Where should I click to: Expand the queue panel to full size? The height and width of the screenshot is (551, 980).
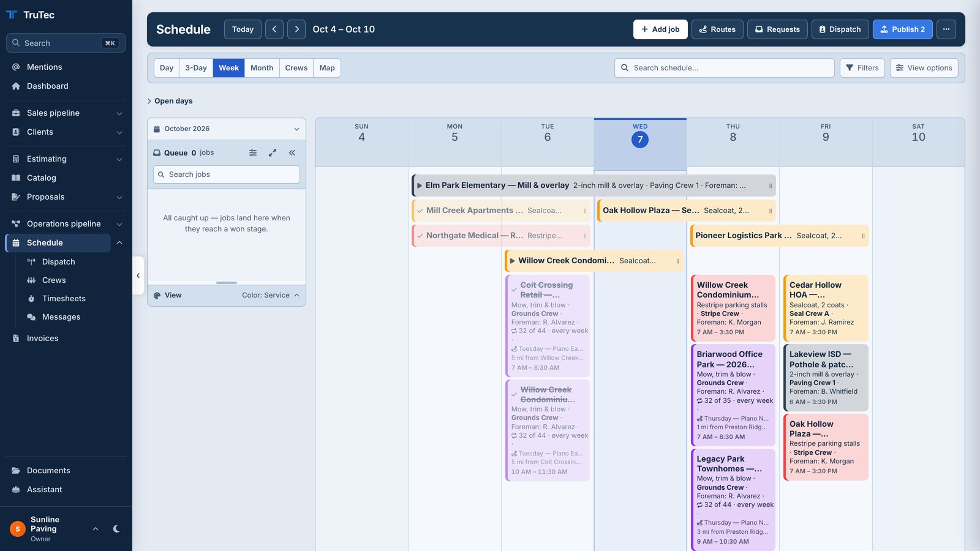[x=273, y=153]
